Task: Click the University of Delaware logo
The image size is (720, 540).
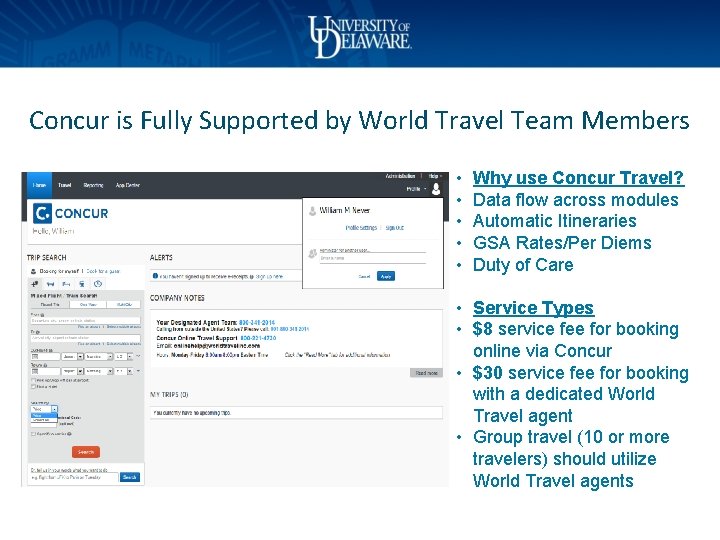Action: tap(360, 37)
